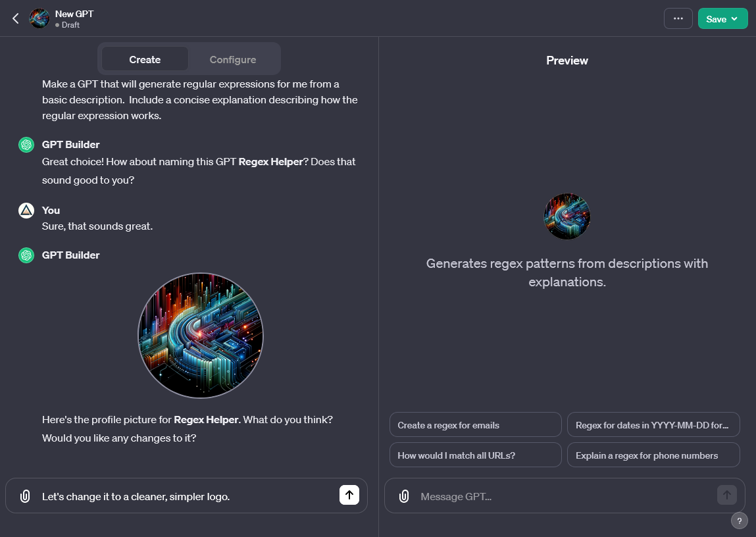Click the attach file paperclip in Create chat
This screenshot has width=756, height=537.
(x=25, y=496)
